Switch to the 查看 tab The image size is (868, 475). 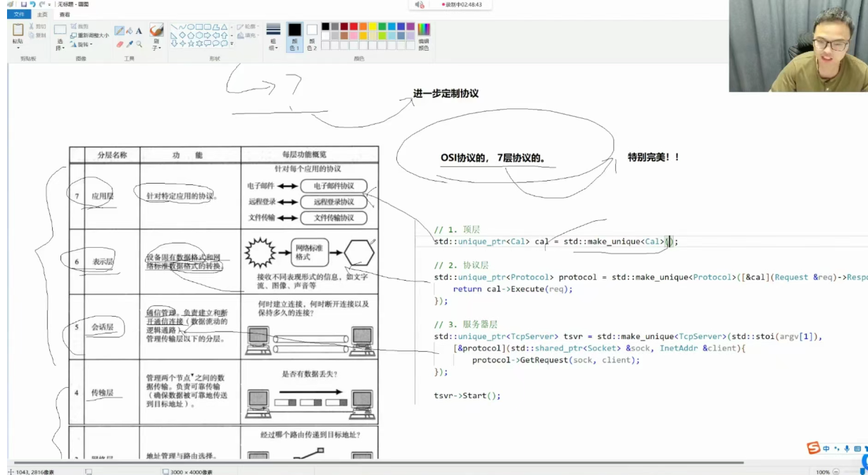(x=65, y=14)
